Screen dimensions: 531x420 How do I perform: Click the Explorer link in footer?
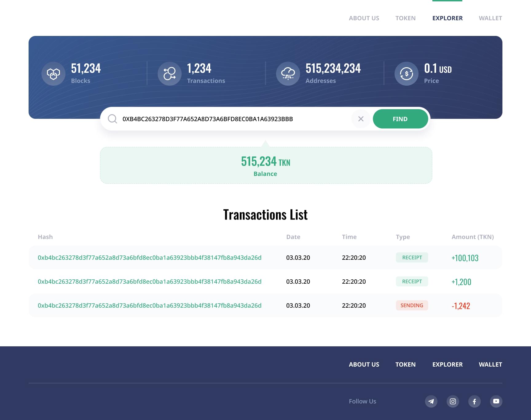click(x=447, y=364)
